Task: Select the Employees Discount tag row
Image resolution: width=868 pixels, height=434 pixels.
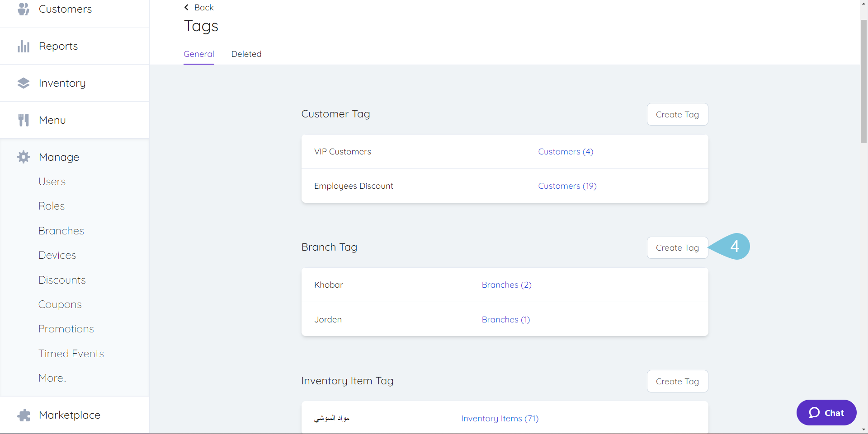Action: (505, 186)
